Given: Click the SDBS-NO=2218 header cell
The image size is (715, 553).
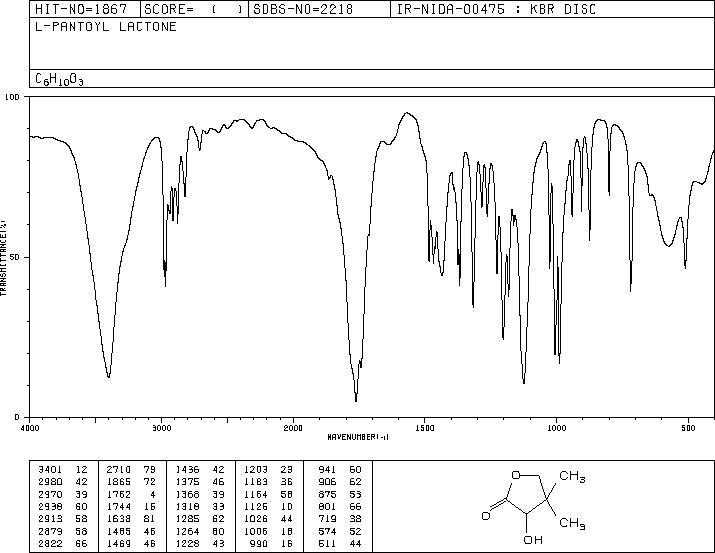Looking at the screenshot, I should tap(319, 9).
